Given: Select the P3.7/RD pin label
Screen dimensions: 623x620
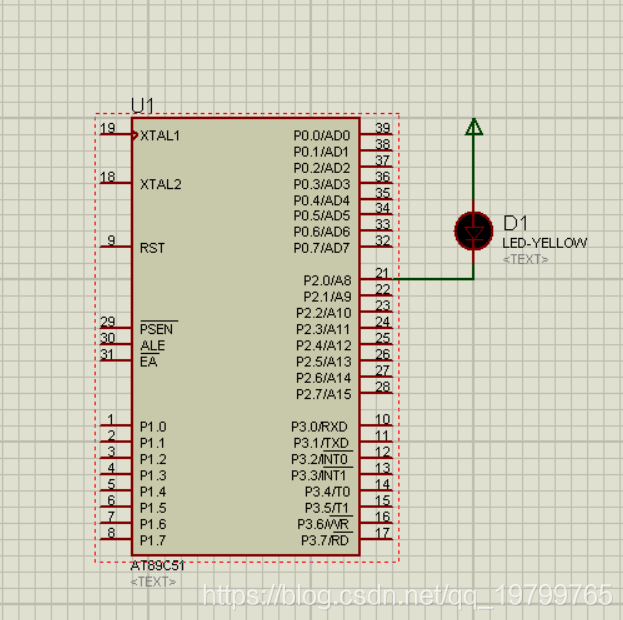Looking at the screenshot, I should (325, 541).
